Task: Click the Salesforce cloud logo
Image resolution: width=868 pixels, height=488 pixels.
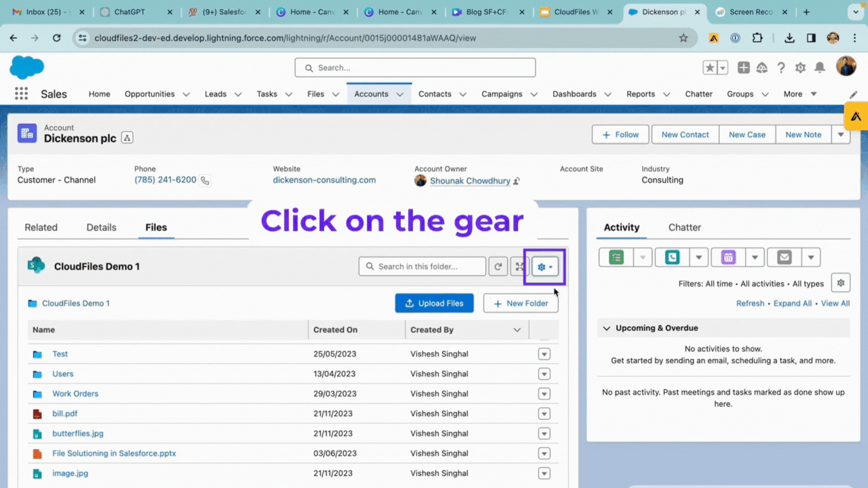Action: pos(27,67)
